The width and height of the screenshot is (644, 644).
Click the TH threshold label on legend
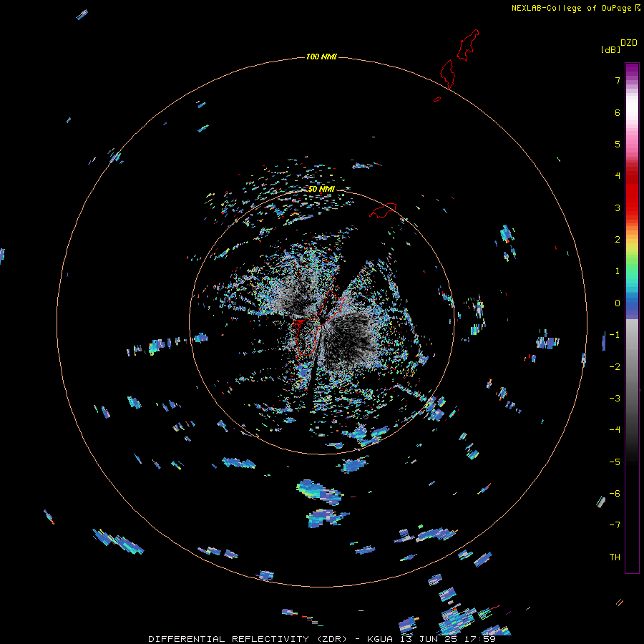pyautogui.click(x=615, y=557)
